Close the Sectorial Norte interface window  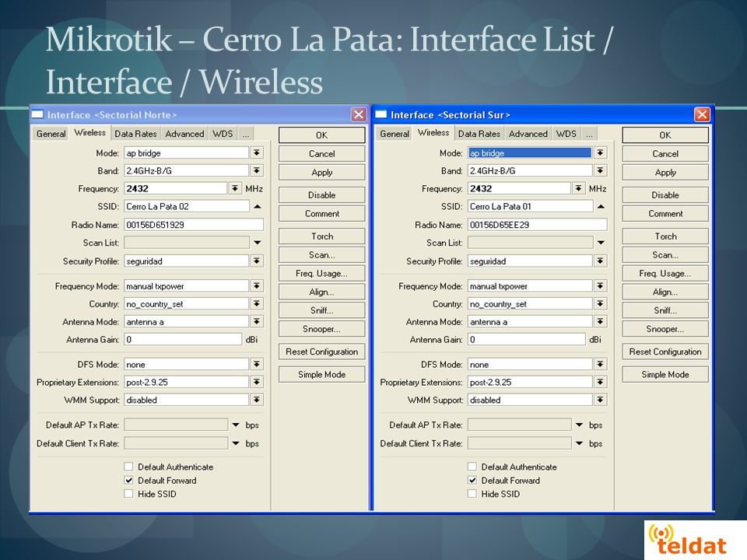point(358,114)
